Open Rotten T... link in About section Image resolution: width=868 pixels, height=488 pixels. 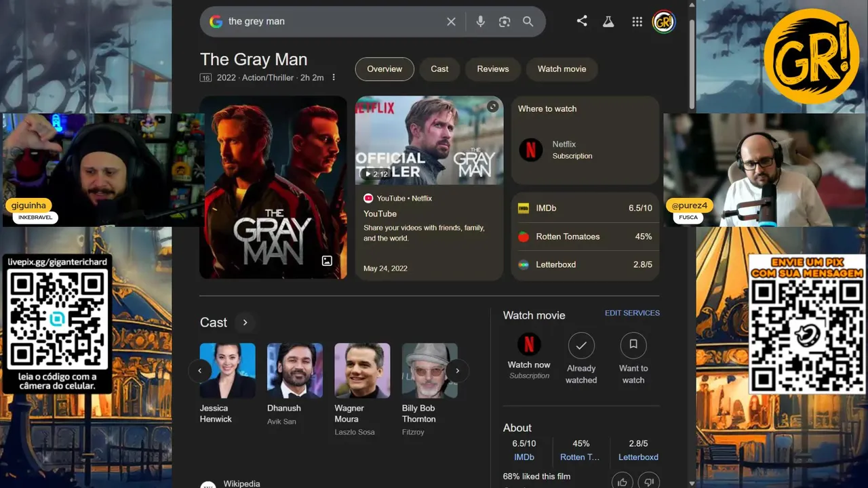tap(580, 457)
